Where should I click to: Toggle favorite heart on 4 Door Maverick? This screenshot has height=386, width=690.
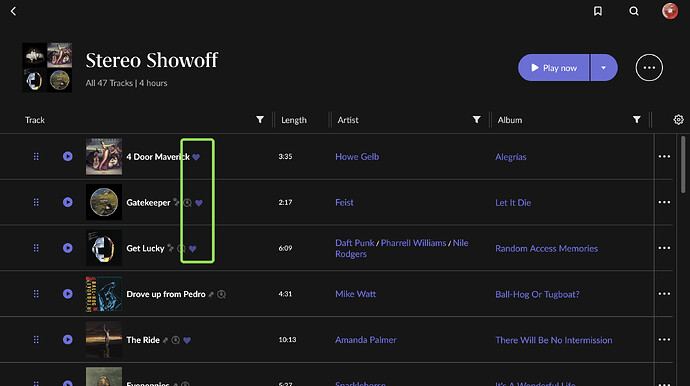coord(196,157)
